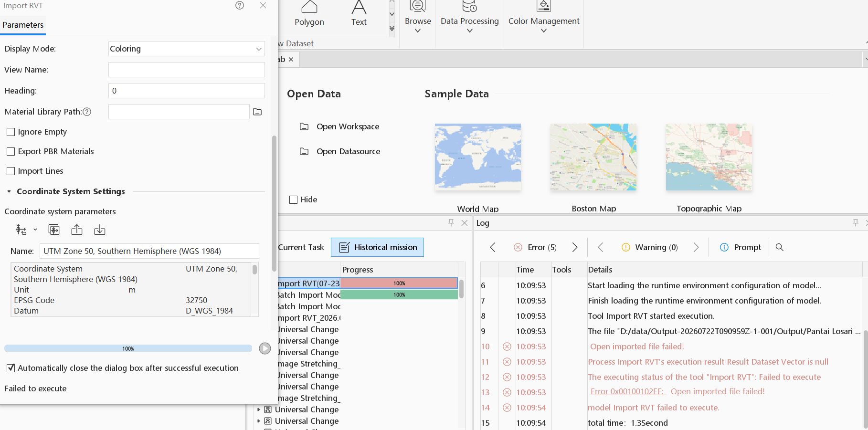Filter log by Warning (0)
868x430 pixels.
coord(650,247)
